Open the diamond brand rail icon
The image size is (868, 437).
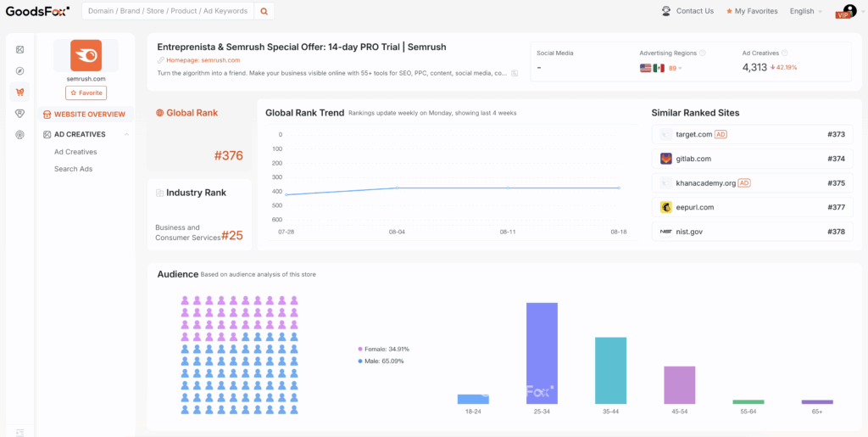point(20,113)
